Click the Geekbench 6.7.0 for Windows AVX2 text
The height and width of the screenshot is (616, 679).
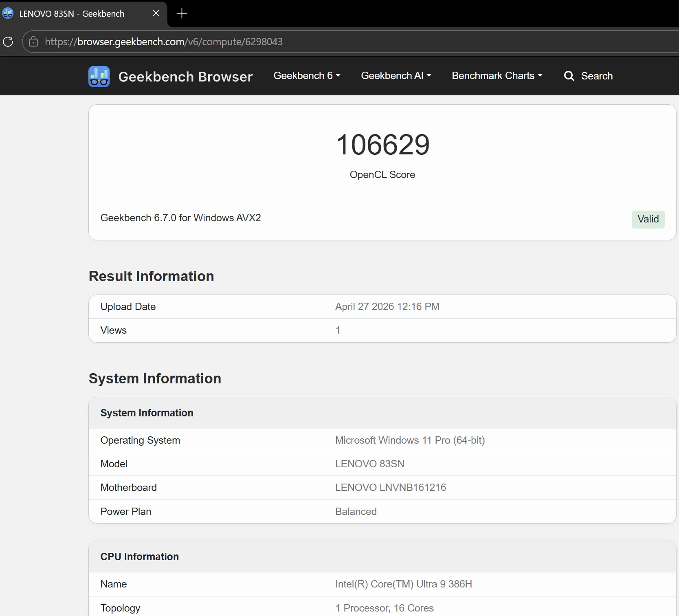(181, 218)
